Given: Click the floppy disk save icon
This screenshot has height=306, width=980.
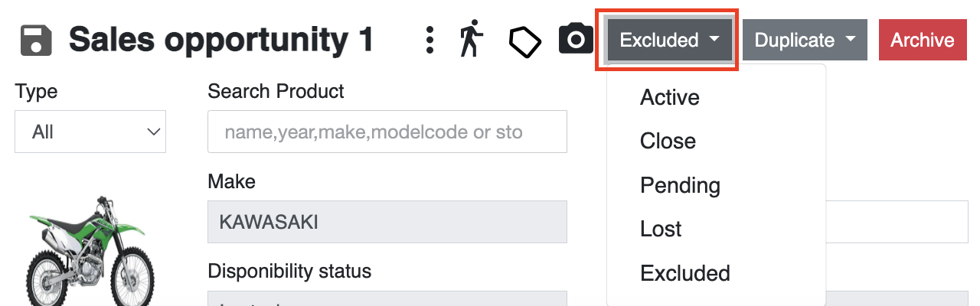Looking at the screenshot, I should 36,40.
